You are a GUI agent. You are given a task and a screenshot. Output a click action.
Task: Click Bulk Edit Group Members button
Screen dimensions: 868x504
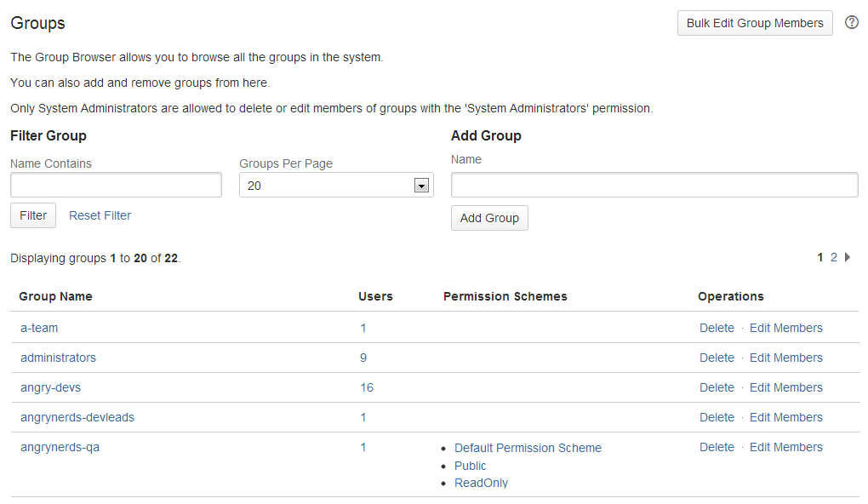click(x=754, y=23)
